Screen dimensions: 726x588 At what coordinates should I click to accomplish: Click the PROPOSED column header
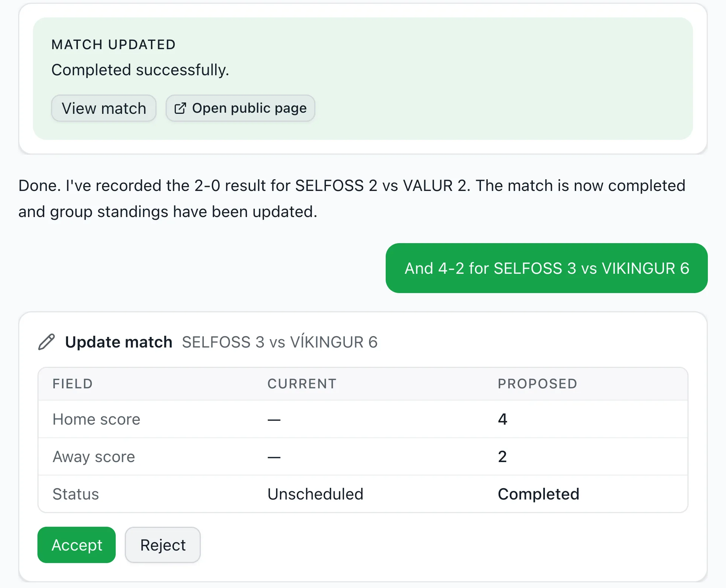point(537,384)
